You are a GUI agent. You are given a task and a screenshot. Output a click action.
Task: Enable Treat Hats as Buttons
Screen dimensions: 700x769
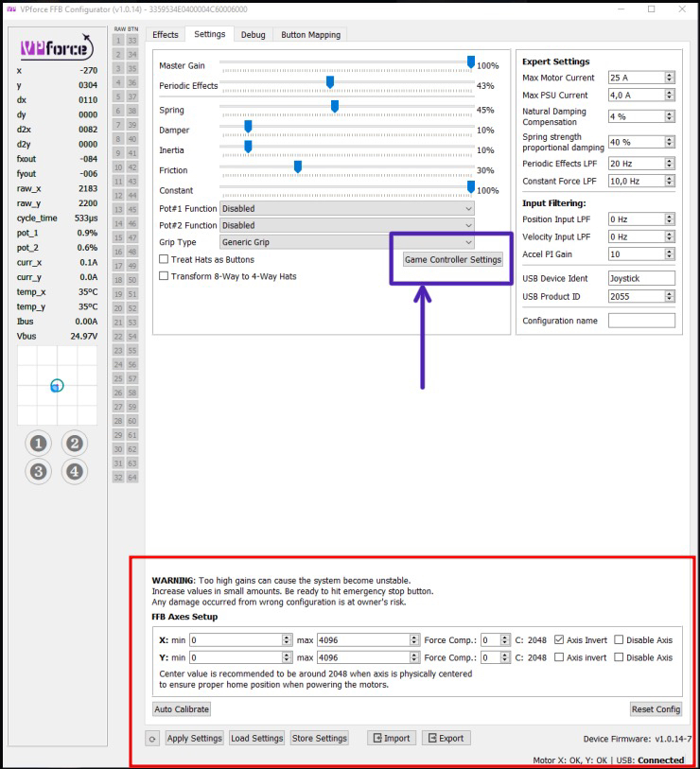click(164, 259)
